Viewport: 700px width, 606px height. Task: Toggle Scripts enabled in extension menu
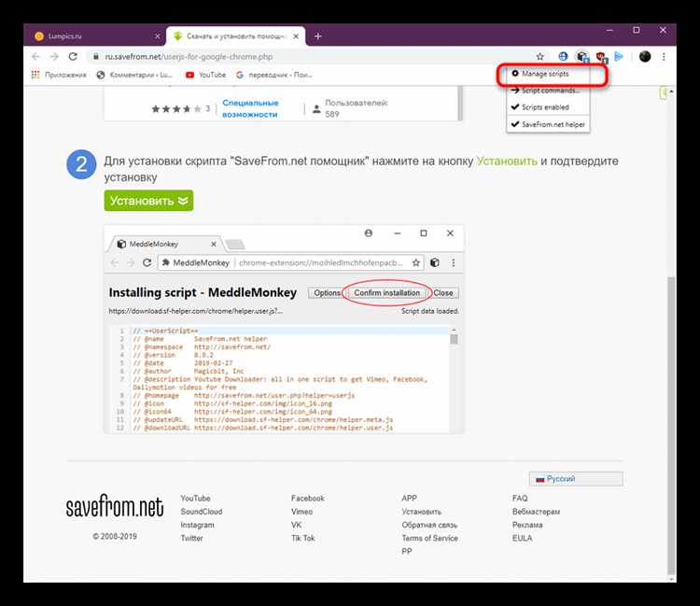[x=548, y=107]
